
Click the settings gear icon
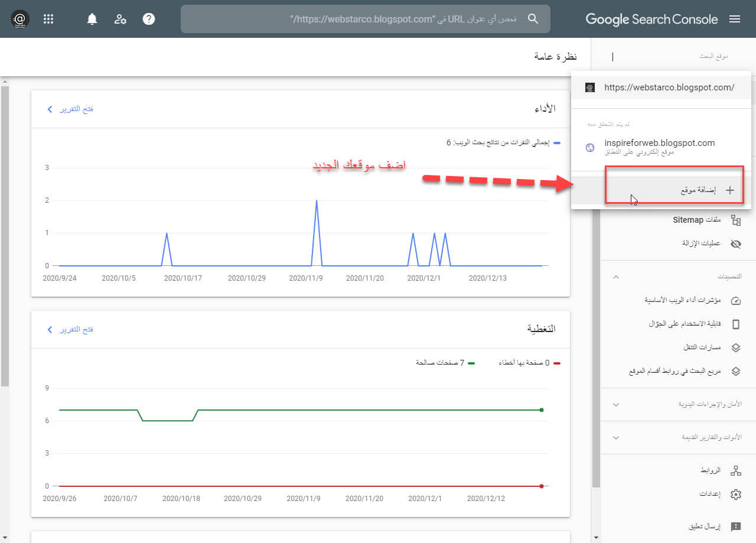pos(735,494)
